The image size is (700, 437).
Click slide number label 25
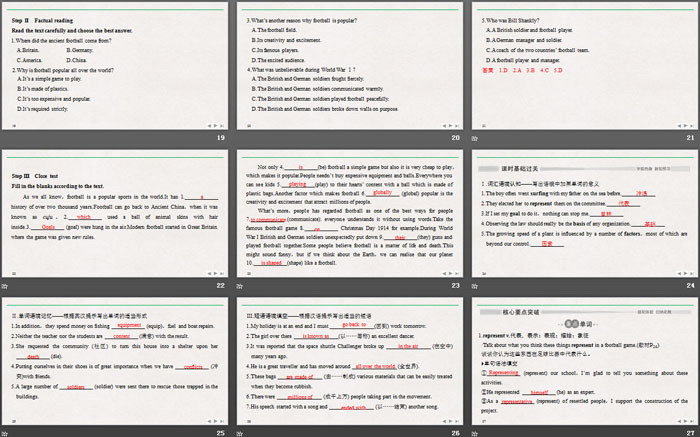(x=221, y=433)
